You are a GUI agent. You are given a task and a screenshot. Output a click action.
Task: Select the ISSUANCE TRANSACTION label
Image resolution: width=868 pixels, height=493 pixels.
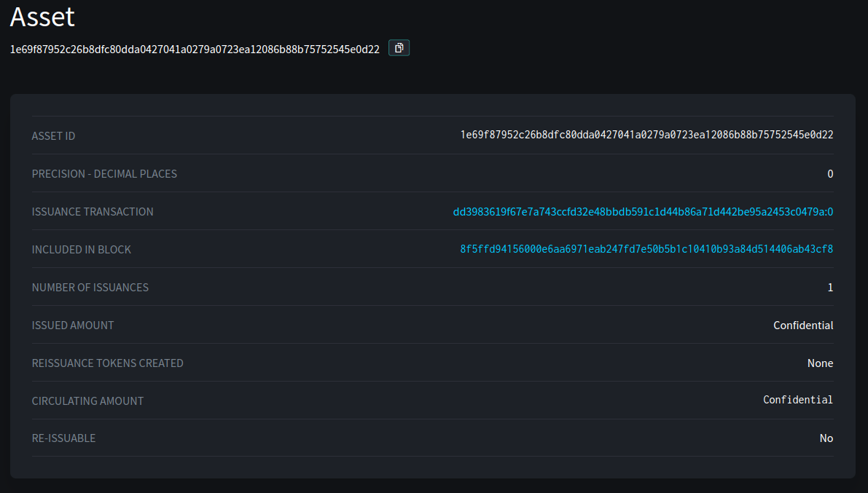point(93,212)
